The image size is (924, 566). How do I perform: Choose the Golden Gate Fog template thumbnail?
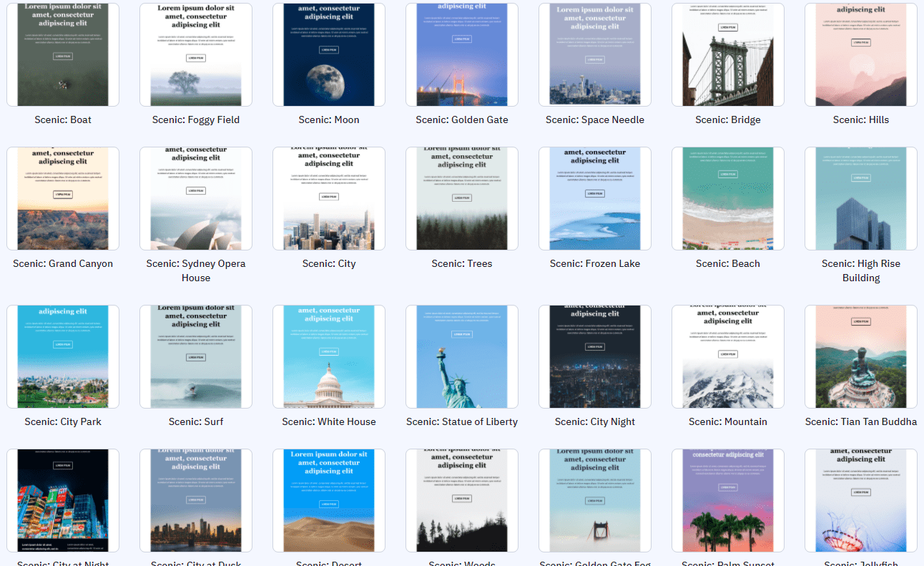coord(595,501)
